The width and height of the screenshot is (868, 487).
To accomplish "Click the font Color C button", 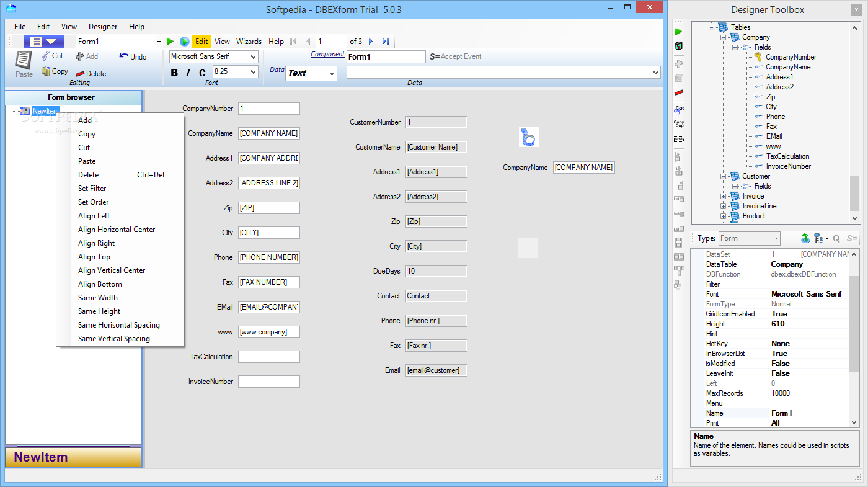I will coord(202,73).
